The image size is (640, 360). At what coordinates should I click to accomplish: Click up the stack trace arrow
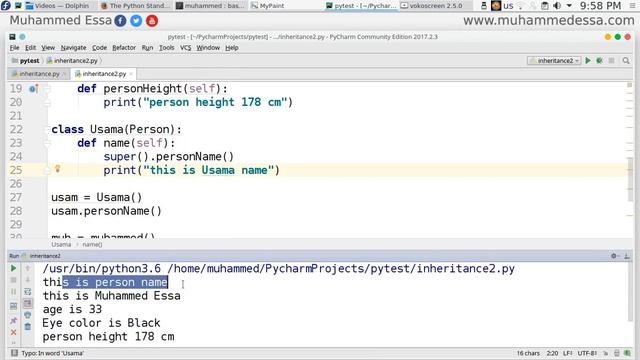[x=27, y=268]
